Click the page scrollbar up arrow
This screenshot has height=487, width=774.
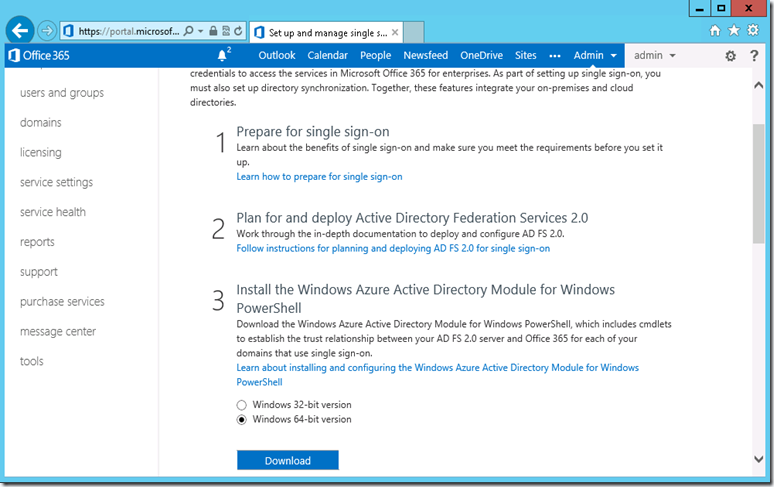pos(759,85)
